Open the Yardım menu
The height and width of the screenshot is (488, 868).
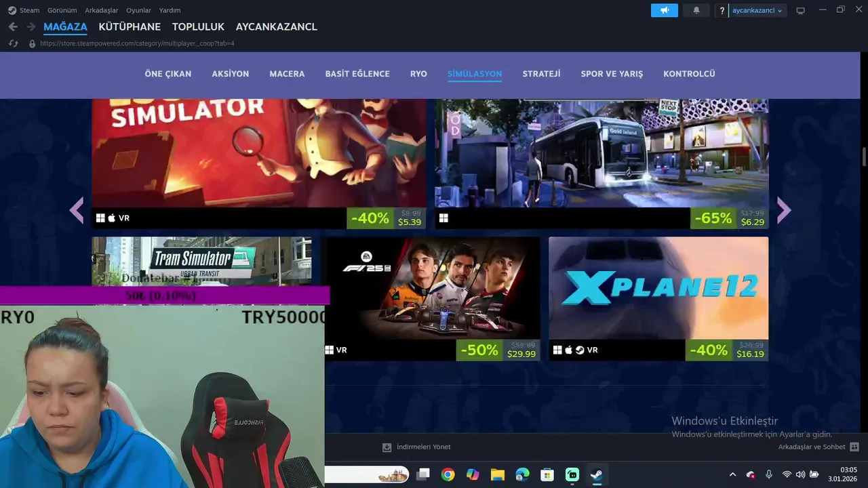coord(170,10)
